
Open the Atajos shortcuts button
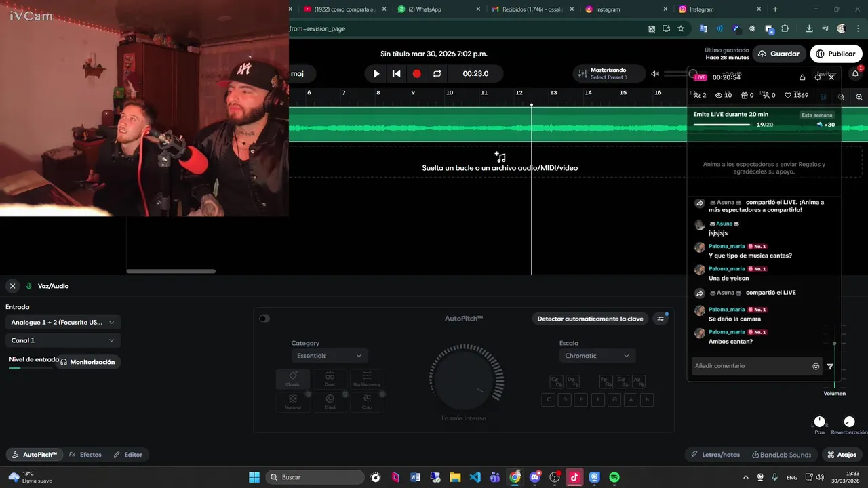coord(842,455)
